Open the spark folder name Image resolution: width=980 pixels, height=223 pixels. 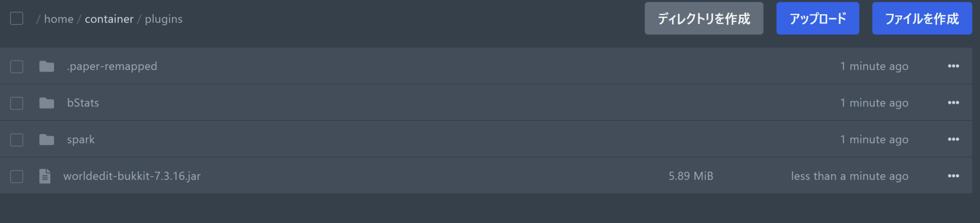[x=81, y=140]
